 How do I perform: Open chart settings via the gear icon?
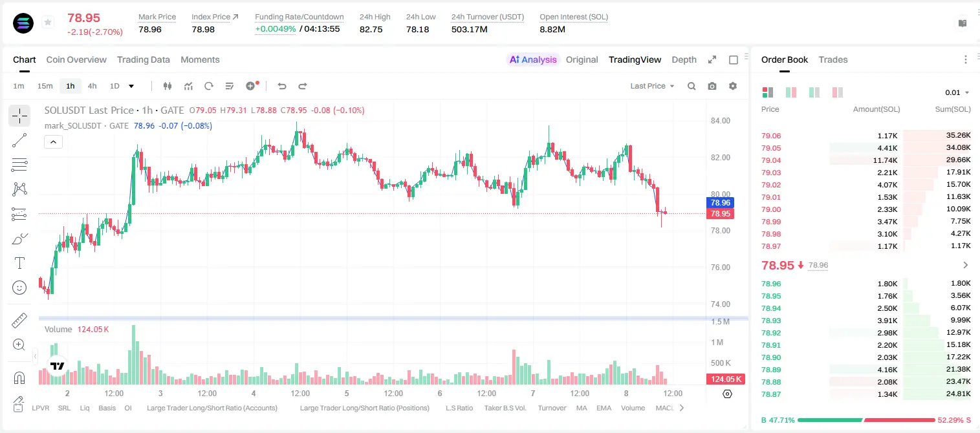click(x=733, y=86)
